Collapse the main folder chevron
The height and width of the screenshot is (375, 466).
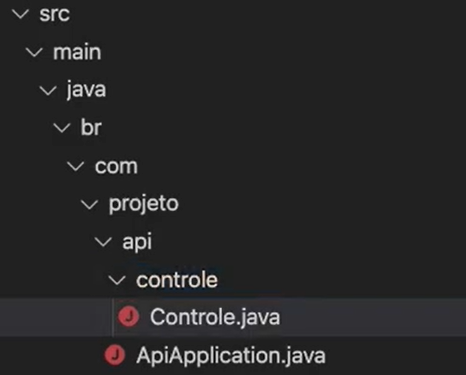point(34,52)
